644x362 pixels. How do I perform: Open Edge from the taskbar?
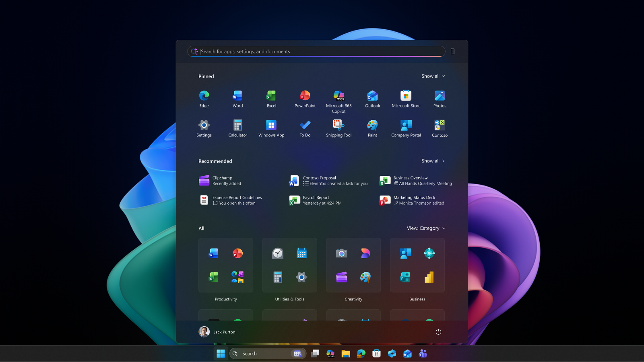361,354
